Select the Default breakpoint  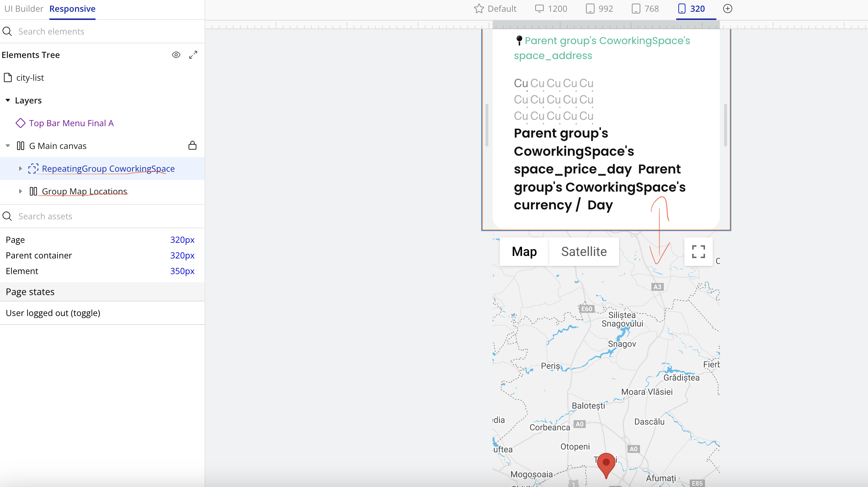tap(495, 9)
